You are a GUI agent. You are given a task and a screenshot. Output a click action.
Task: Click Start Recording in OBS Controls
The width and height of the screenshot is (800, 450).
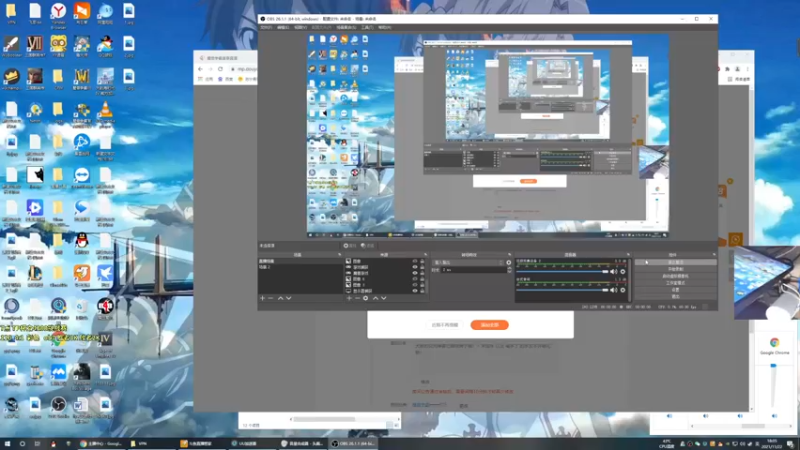pos(676,269)
